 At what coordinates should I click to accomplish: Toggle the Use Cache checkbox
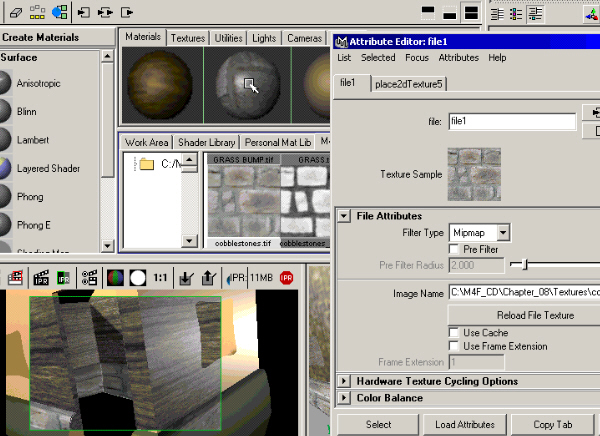456,332
